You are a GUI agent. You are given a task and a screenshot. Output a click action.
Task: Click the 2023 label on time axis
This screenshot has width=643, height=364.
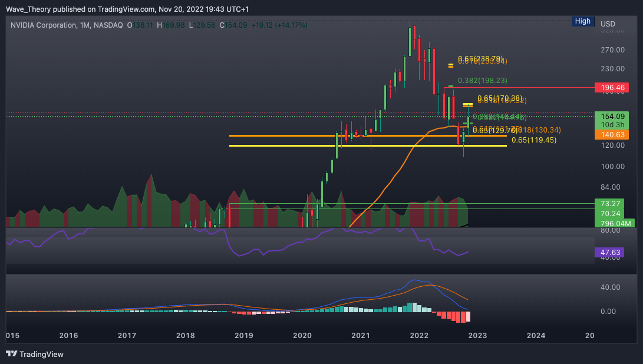point(478,335)
